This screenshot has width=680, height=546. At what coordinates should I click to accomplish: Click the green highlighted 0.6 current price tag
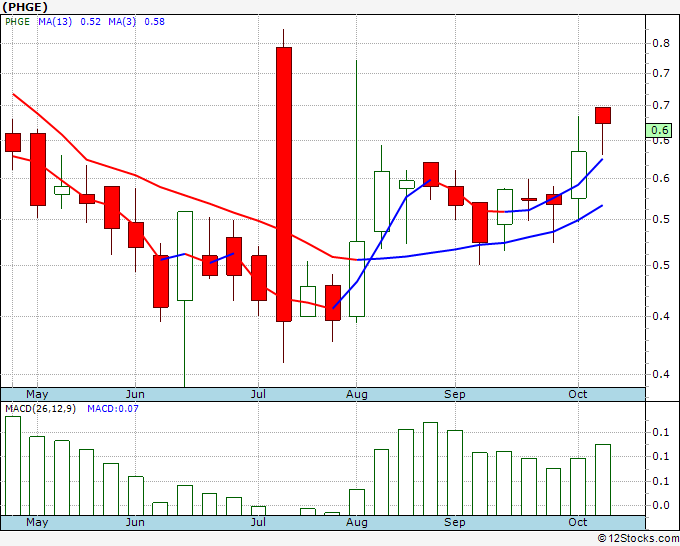(x=659, y=131)
